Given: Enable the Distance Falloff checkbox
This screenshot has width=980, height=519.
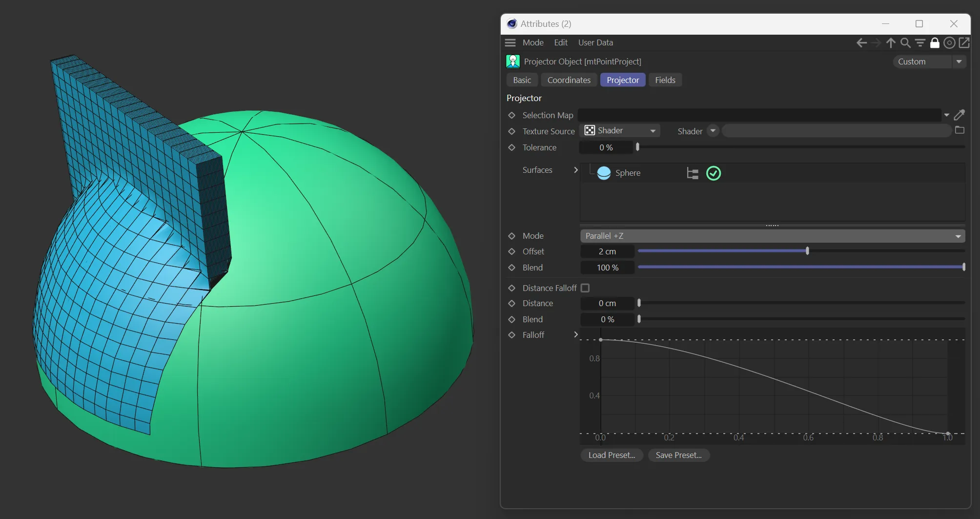Looking at the screenshot, I should click(585, 288).
